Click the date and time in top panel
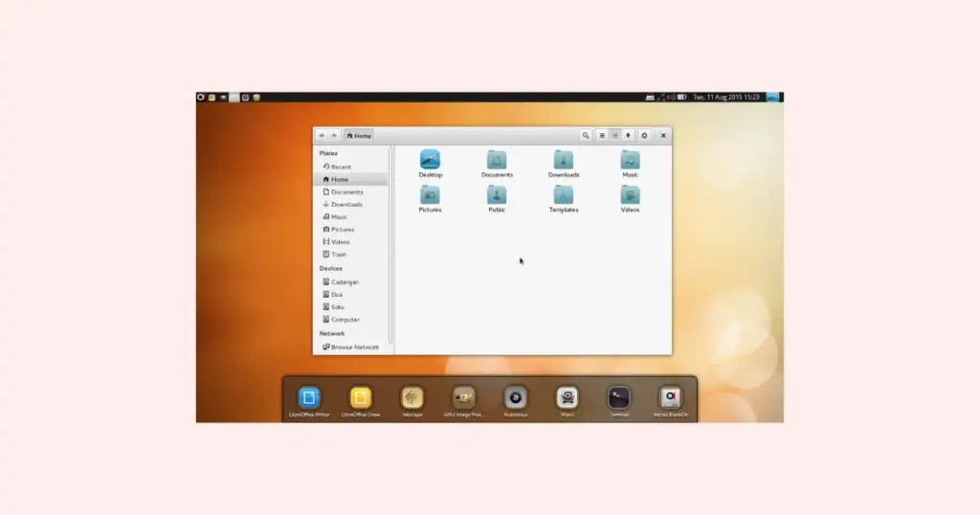Viewport: 980px width, 515px height. pyautogui.click(x=726, y=98)
